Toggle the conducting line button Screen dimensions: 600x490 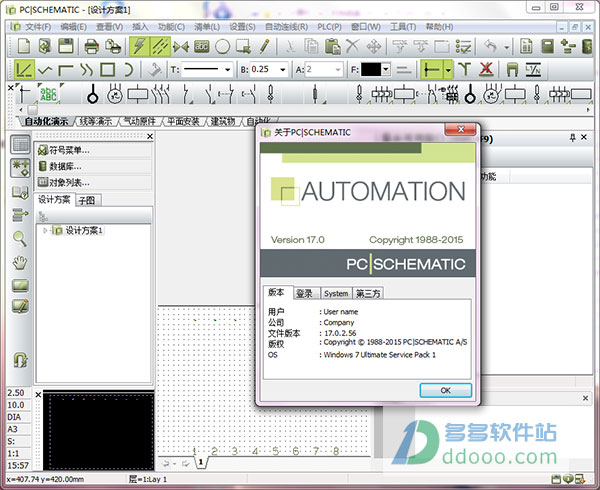[x=432, y=70]
